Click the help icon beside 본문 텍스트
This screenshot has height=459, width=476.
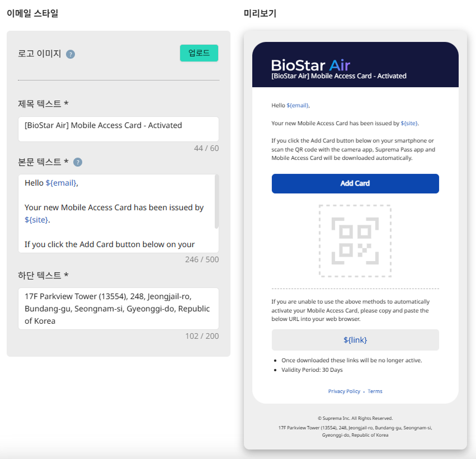point(78,162)
